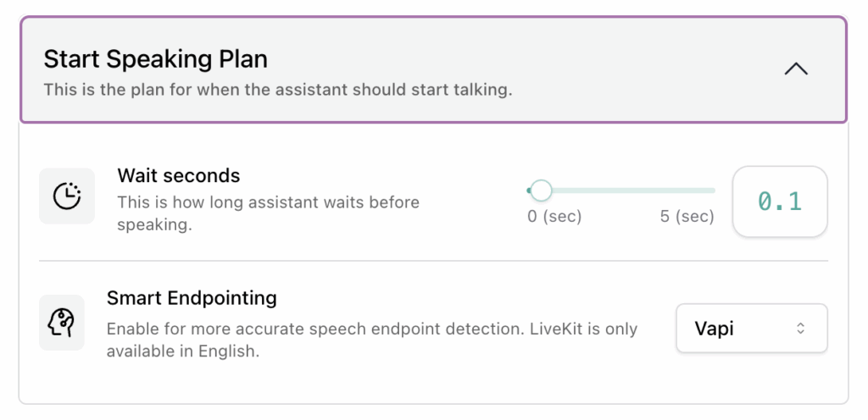
Task: Open the Vapi smart endpointing dropdown
Action: coord(751,329)
